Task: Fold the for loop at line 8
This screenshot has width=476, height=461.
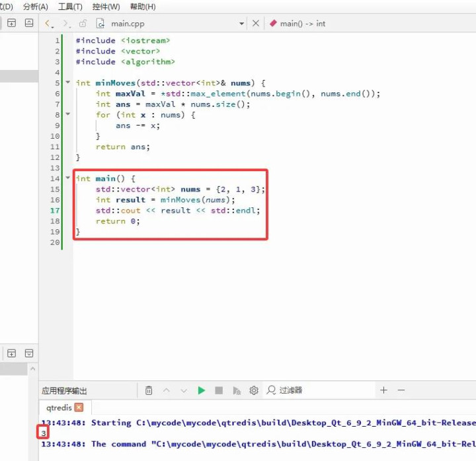Action: tap(67, 115)
